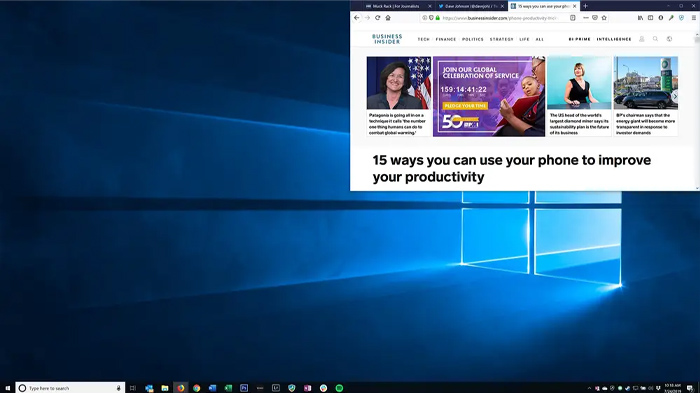Image resolution: width=700 pixels, height=393 pixels.
Task: Activate the Cortana microphone in search box
Action: click(x=118, y=388)
